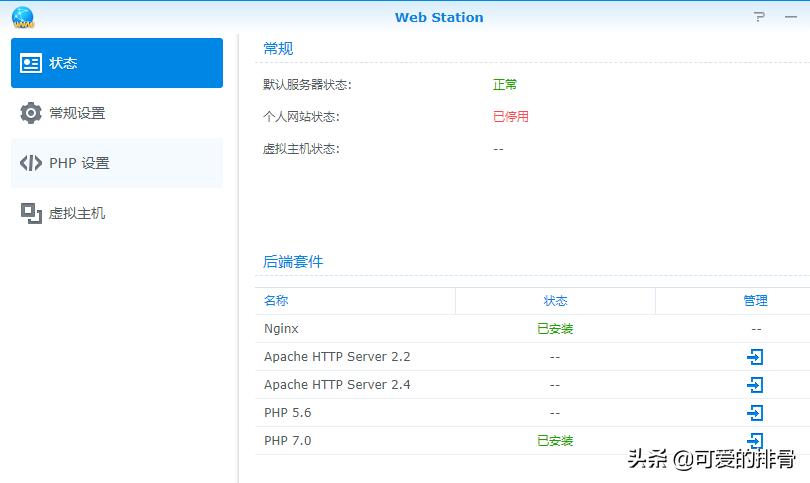Viewport: 810px width, 483px height.
Task: Click the 虚拟主机状态 label
Action: coord(301,149)
